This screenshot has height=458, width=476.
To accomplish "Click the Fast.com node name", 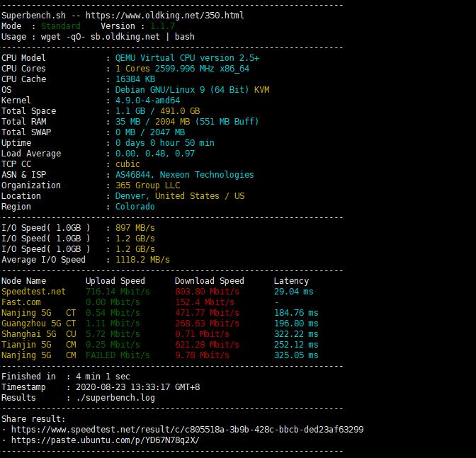I will pyautogui.click(x=21, y=302).
